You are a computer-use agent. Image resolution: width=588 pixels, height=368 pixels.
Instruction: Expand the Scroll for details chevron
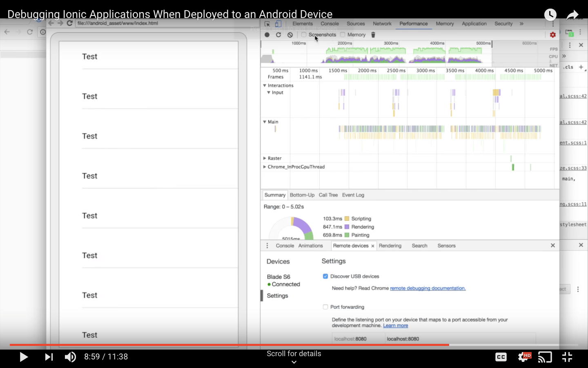[x=294, y=362]
